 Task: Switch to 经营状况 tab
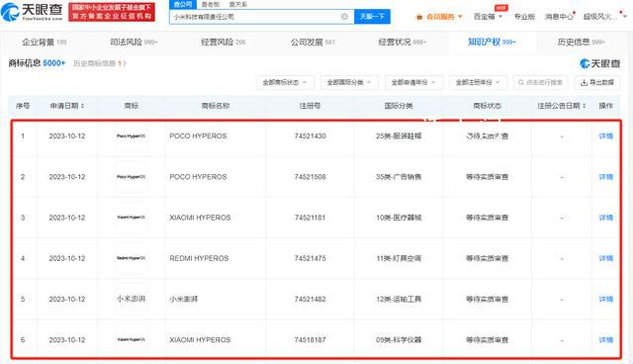point(403,42)
